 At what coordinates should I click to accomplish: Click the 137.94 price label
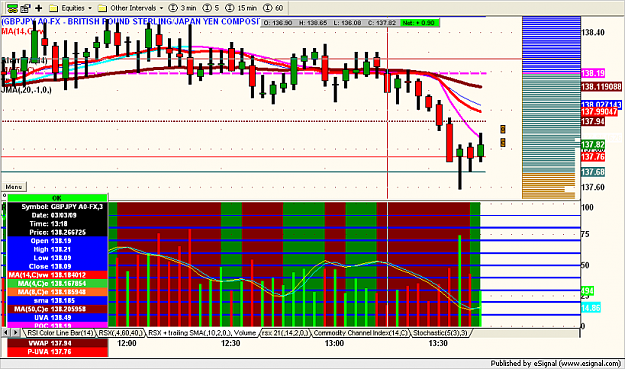pos(593,121)
